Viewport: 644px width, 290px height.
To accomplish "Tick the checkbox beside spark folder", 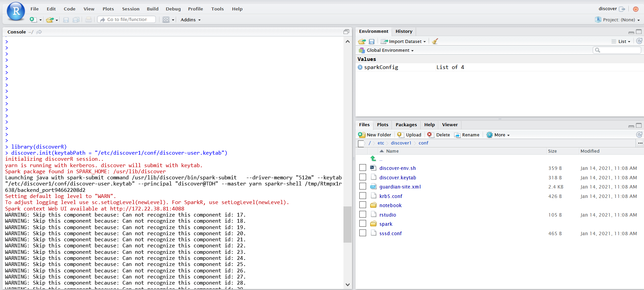I will (x=363, y=224).
